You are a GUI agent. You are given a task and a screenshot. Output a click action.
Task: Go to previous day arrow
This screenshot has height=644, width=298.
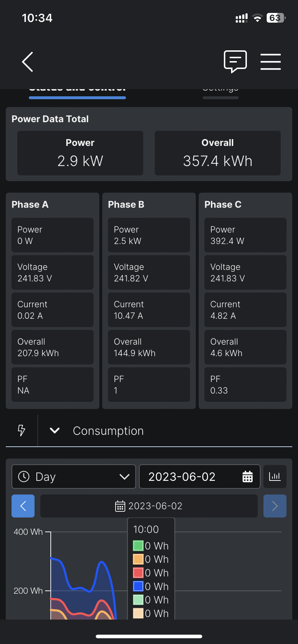23,506
